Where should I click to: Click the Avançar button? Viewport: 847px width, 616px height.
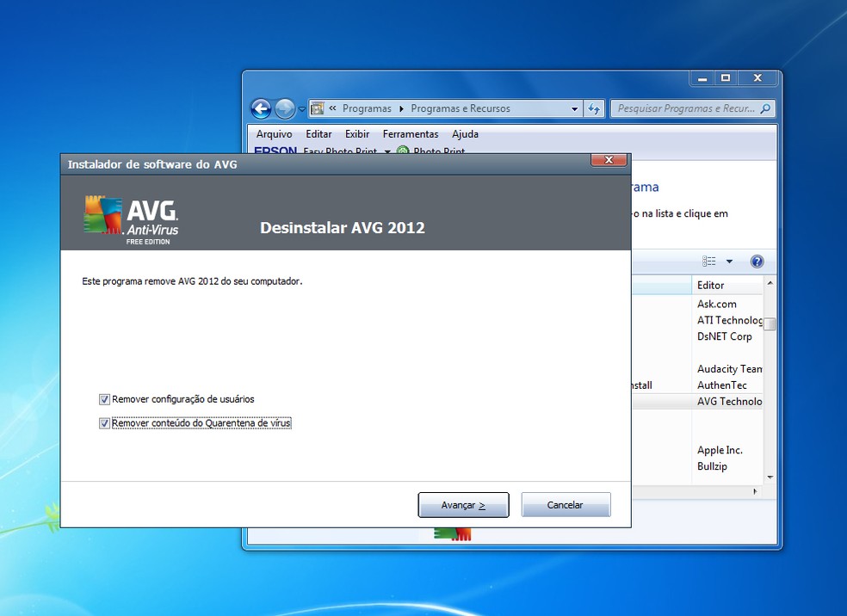pos(463,505)
